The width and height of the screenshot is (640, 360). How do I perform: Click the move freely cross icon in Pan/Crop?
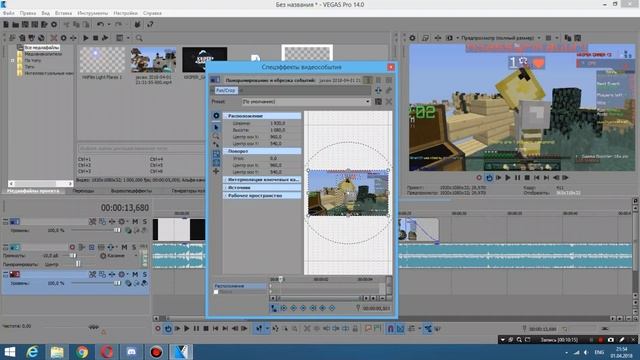[216, 171]
